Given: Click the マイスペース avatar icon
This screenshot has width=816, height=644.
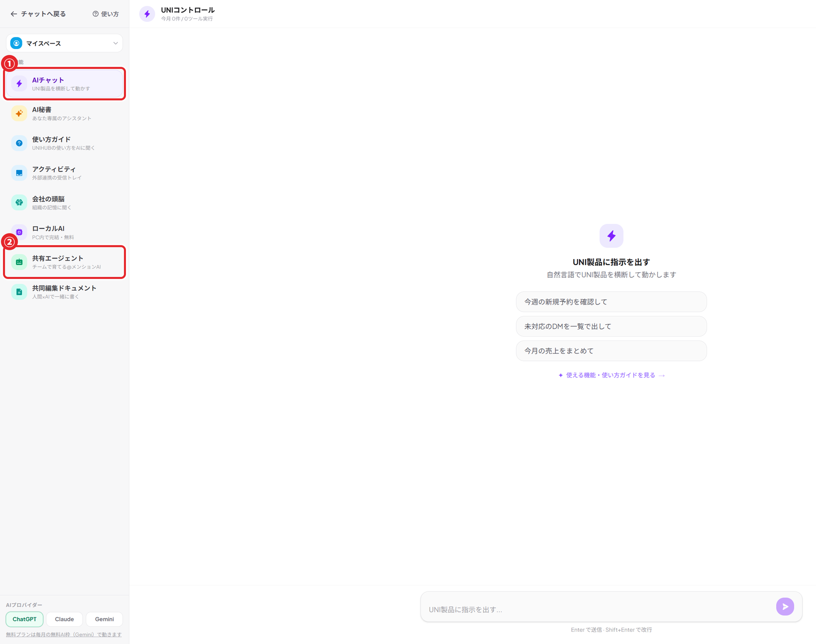Looking at the screenshot, I should [x=16, y=43].
